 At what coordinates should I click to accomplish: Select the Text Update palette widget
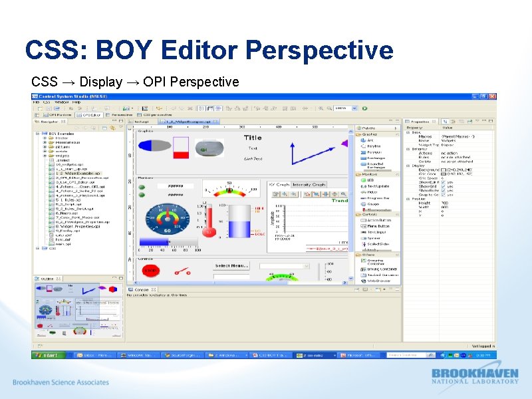(374, 186)
